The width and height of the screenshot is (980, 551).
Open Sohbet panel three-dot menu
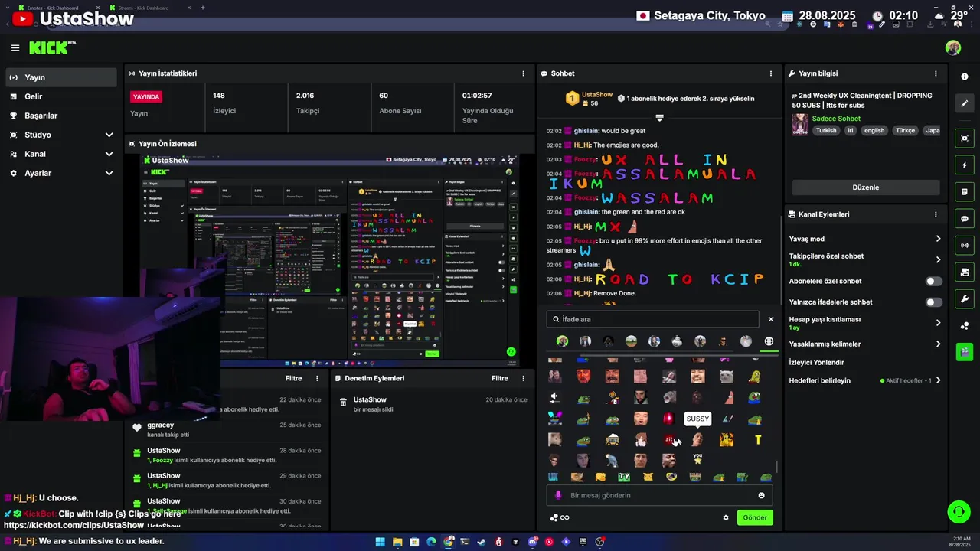pyautogui.click(x=771, y=73)
